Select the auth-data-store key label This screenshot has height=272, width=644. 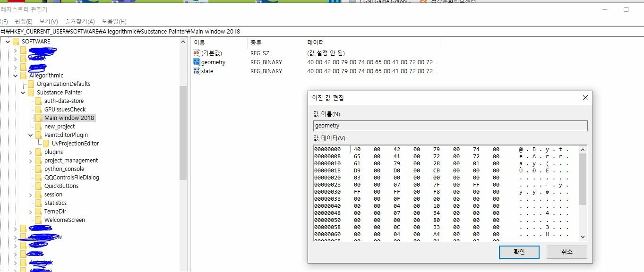pyautogui.click(x=64, y=101)
